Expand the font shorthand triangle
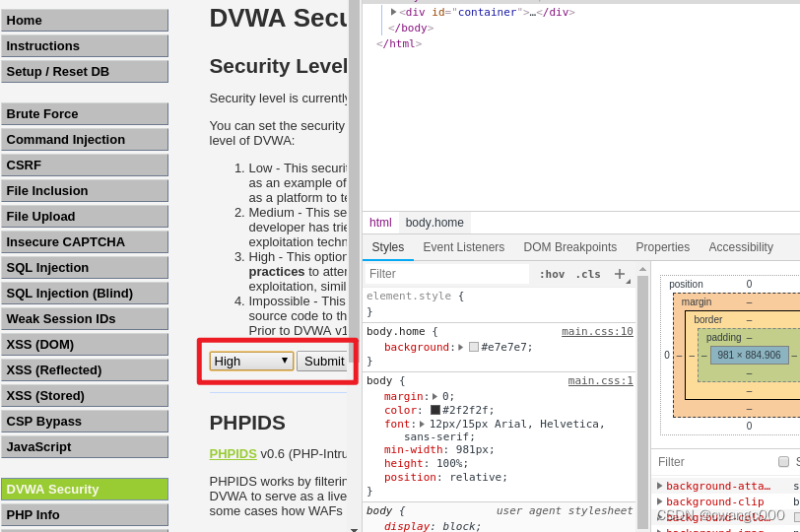 [422, 424]
